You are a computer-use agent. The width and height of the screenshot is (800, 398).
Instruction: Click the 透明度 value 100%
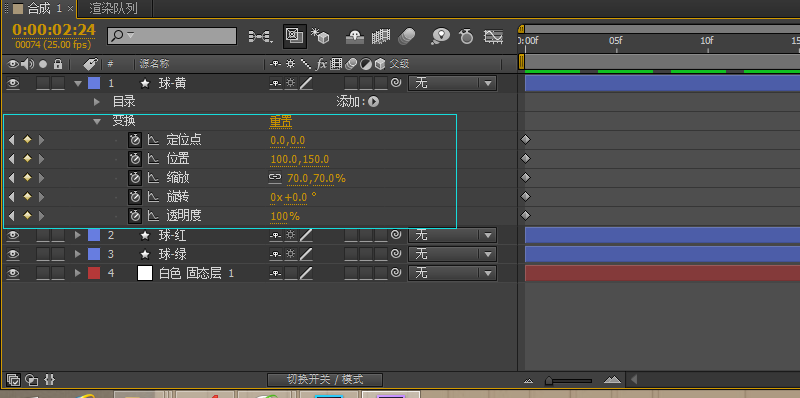(285, 216)
